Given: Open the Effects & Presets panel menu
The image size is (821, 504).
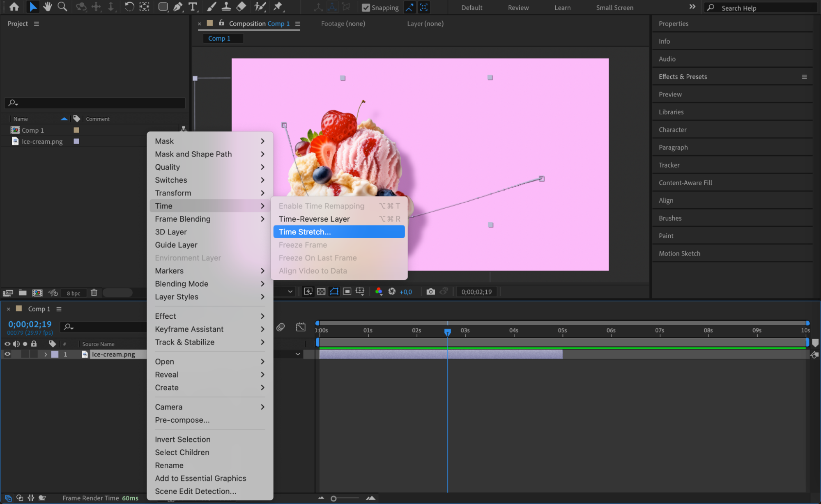Looking at the screenshot, I should [x=804, y=77].
